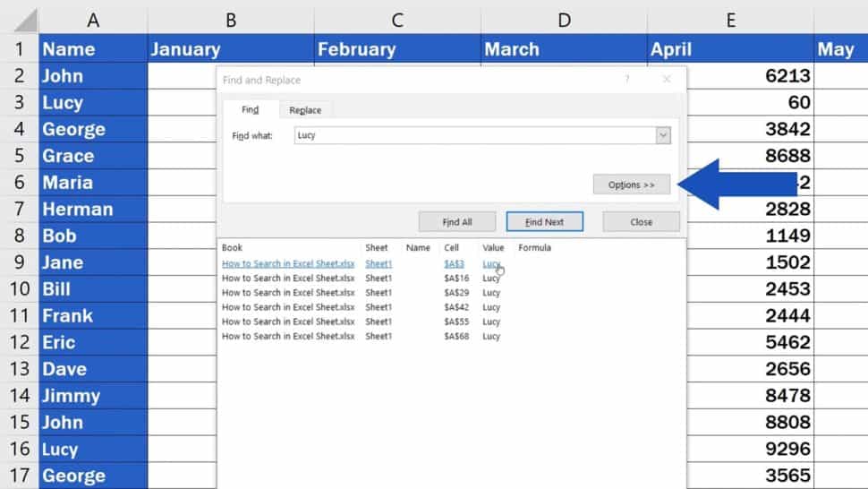This screenshot has width=868, height=489.
Task: Click the Formula column header in results
Action: 534,248
